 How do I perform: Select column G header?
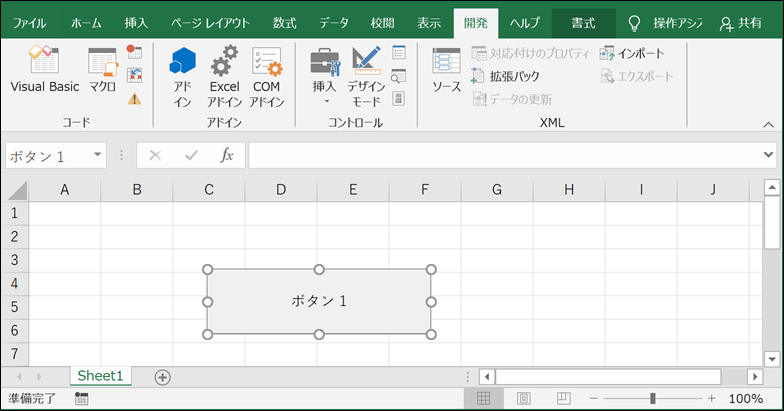pos(497,190)
